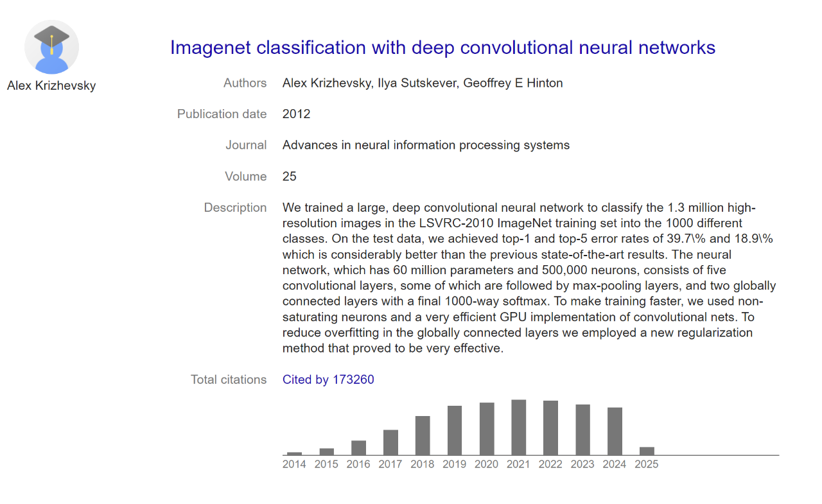Click the authors list text
The image size is (822, 504).
(x=423, y=83)
